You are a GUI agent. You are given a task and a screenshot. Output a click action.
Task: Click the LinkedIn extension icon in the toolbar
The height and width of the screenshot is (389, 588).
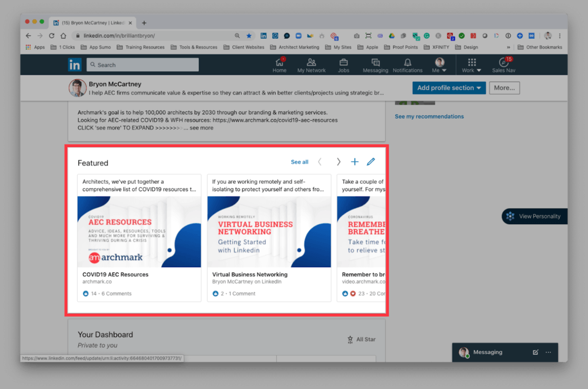(263, 36)
